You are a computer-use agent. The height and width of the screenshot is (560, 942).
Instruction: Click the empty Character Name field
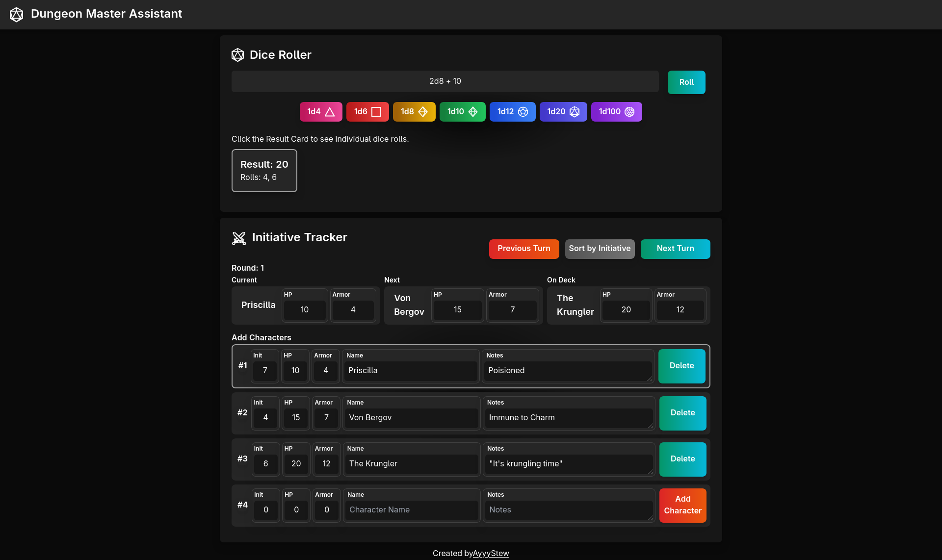pos(412,510)
